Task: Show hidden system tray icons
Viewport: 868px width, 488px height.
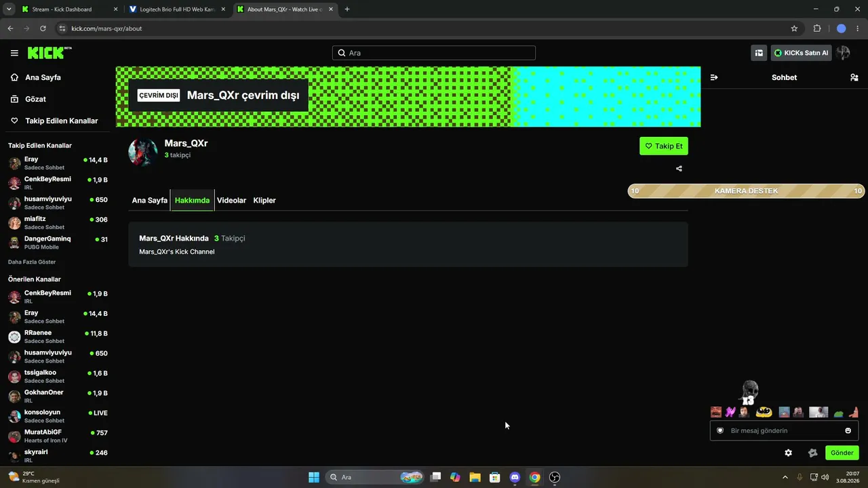Action: [x=785, y=477]
